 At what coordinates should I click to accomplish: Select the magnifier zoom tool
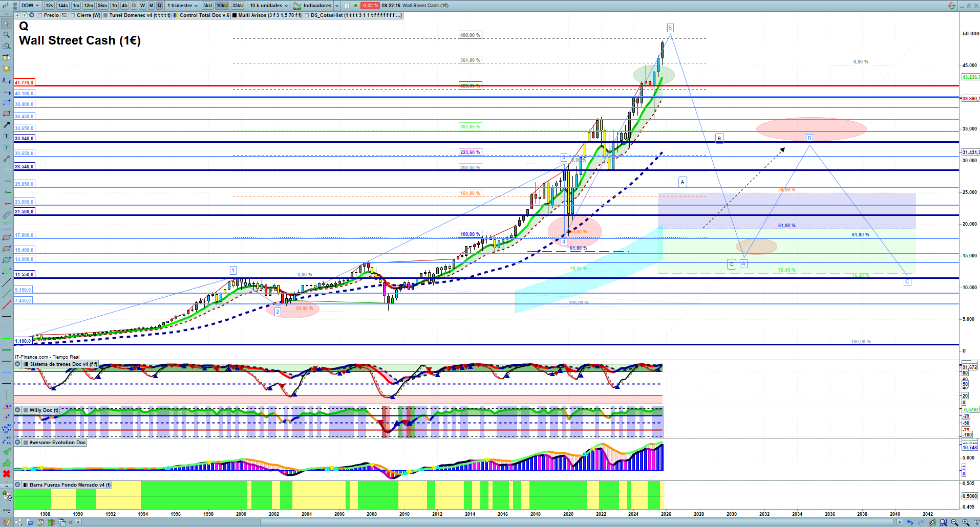click(x=7, y=35)
